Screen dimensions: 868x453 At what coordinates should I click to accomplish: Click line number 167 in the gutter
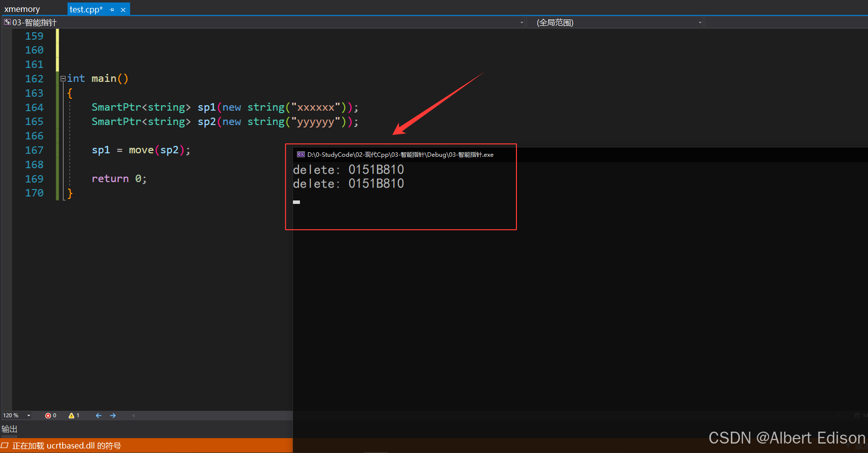click(34, 150)
